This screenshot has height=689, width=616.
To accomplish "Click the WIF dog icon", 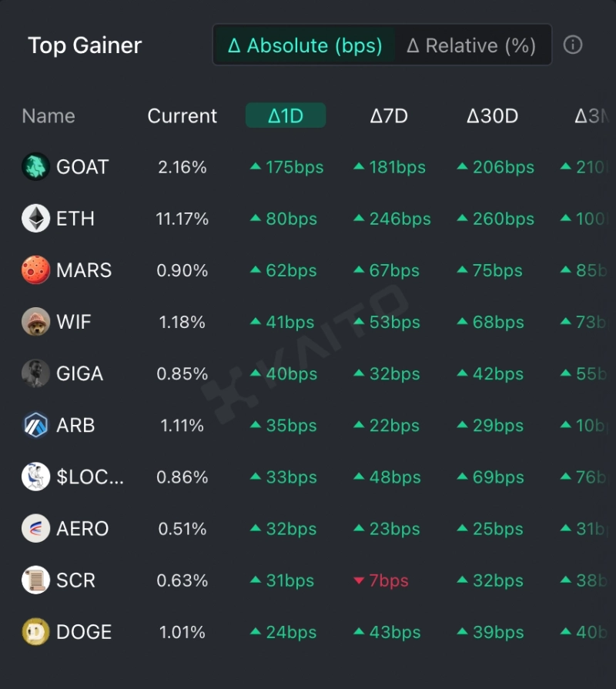I will click(35, 322).
